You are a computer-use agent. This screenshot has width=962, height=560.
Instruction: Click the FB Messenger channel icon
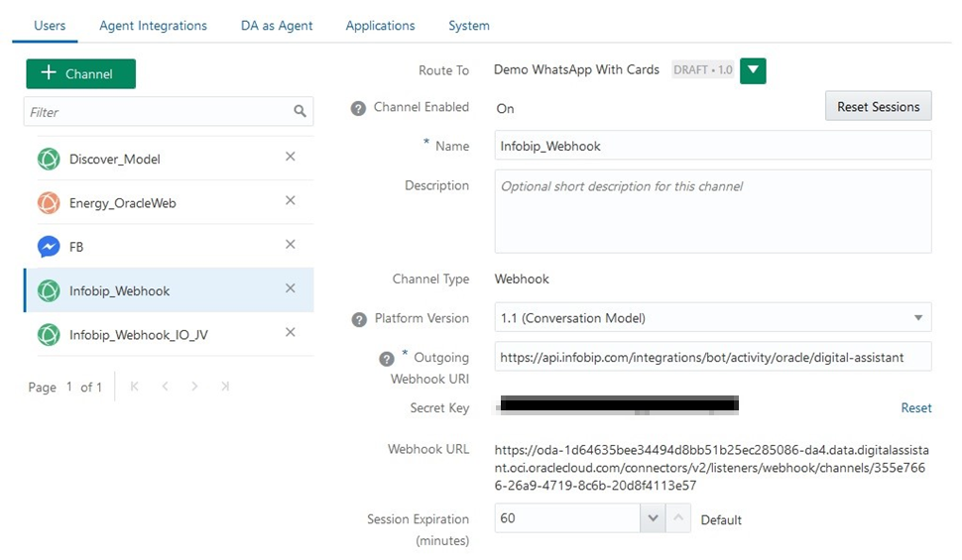point(49,247)
